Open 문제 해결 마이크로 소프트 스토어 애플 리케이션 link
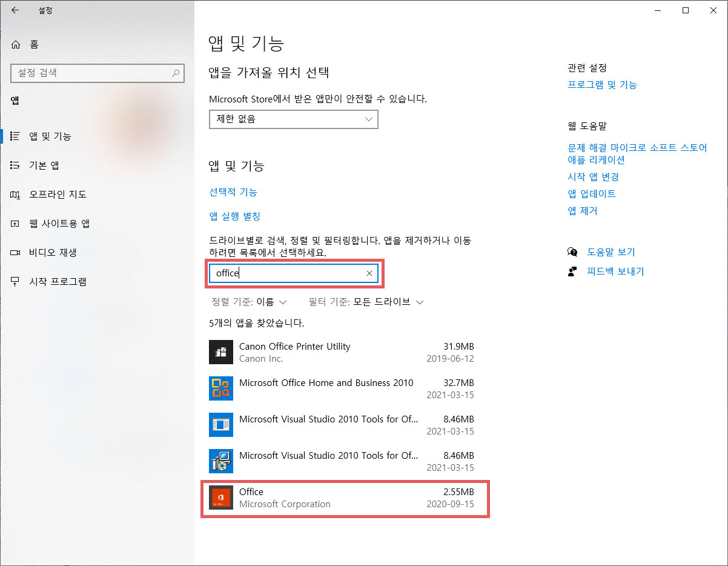 [637, 154]
